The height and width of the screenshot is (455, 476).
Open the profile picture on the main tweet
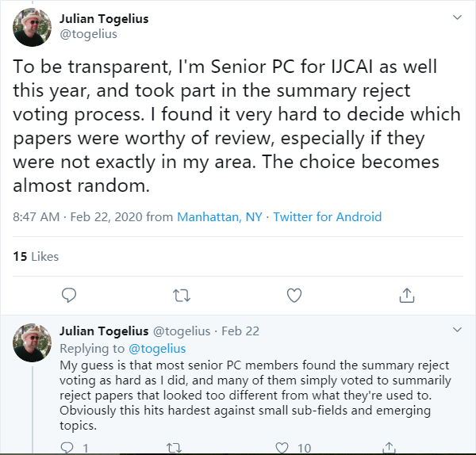[33, 28]
